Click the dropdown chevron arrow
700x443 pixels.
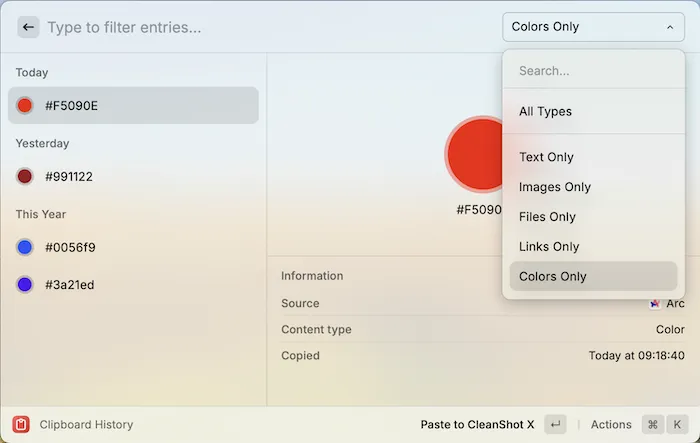[x=670, y=27]
